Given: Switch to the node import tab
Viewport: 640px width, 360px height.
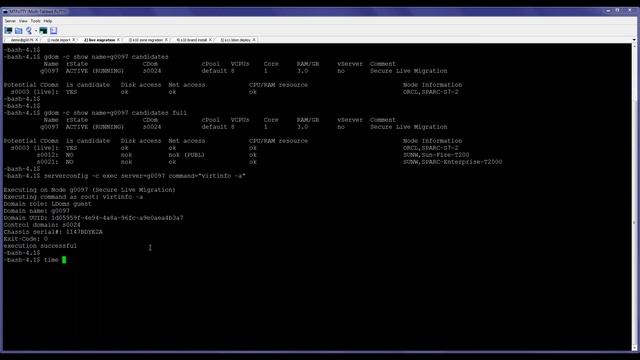Looking at the screenshot, I should click(59, 40).
